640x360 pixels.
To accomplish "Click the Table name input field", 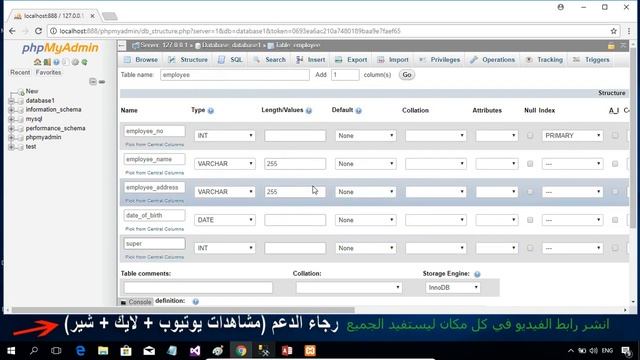I will (235, 75).
